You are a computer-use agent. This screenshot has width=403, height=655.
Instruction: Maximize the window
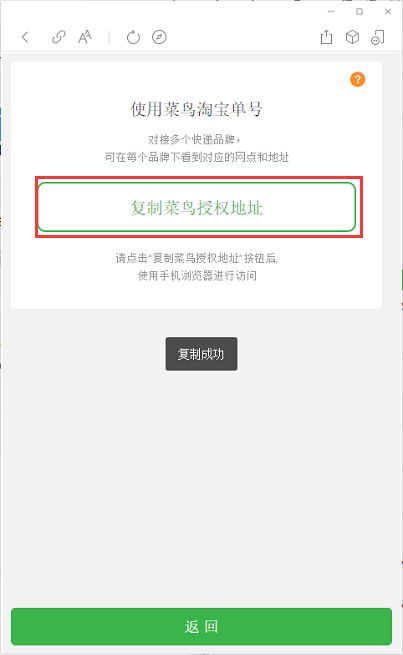coord(360,12)
